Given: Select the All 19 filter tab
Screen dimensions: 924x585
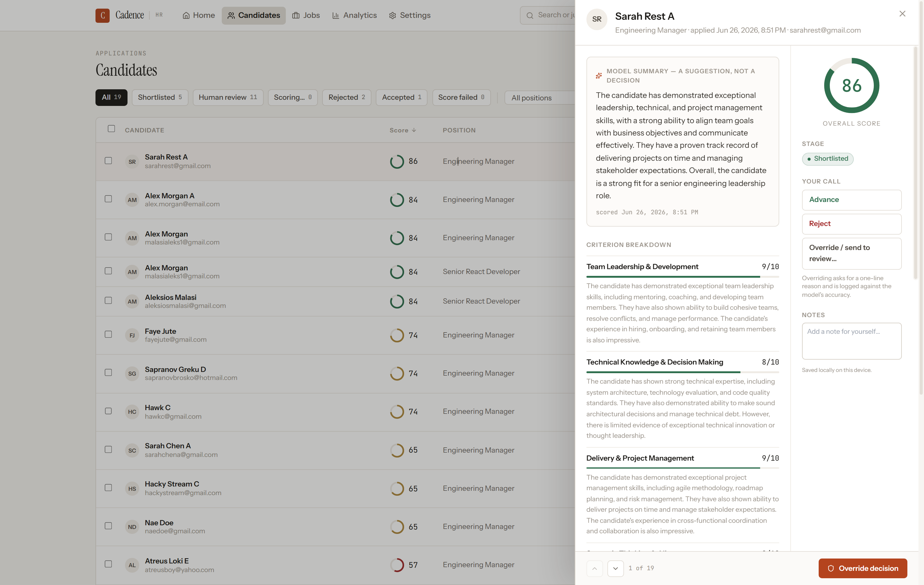Looking at the screenshot, I should point(111,97).
